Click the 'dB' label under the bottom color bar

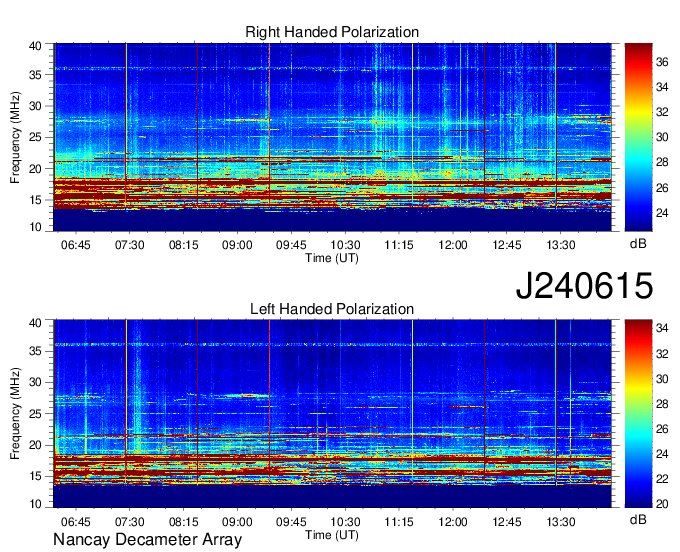click(x=638, y=520)
